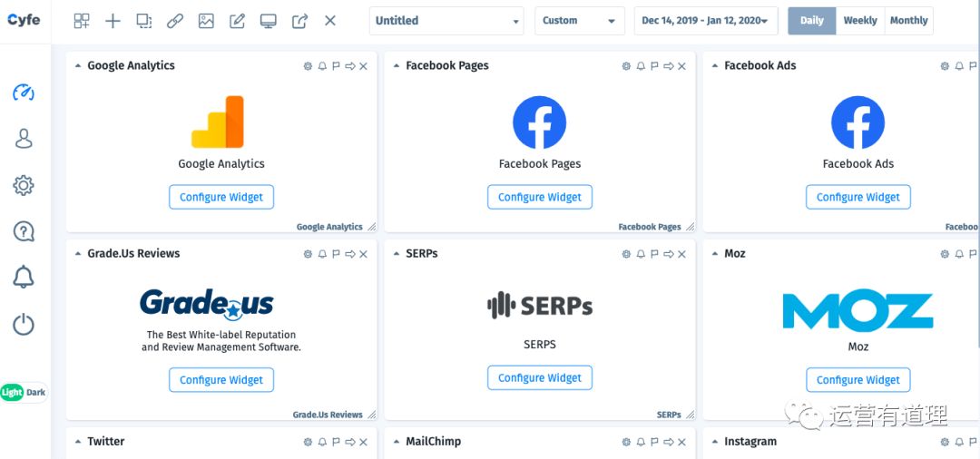Open the dashboard link icon in toolbar
980x459 pixels.
click(175, 21)
